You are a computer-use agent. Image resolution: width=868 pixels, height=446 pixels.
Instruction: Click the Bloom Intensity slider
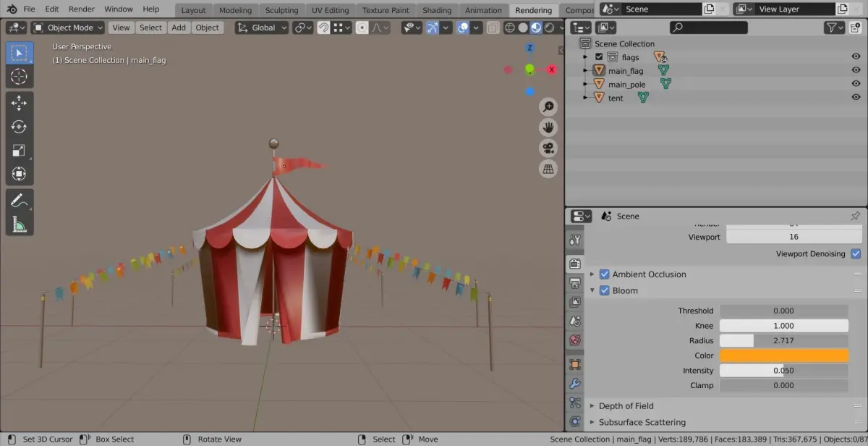(x=783, y=370)
